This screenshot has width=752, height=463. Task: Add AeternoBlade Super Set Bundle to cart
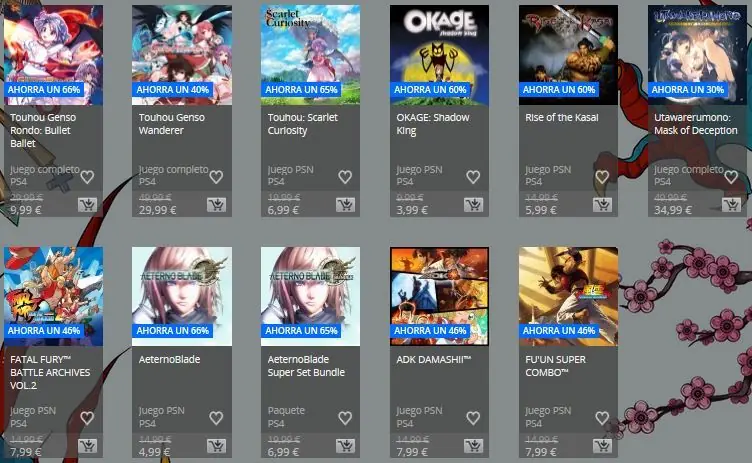coord(345,446)
